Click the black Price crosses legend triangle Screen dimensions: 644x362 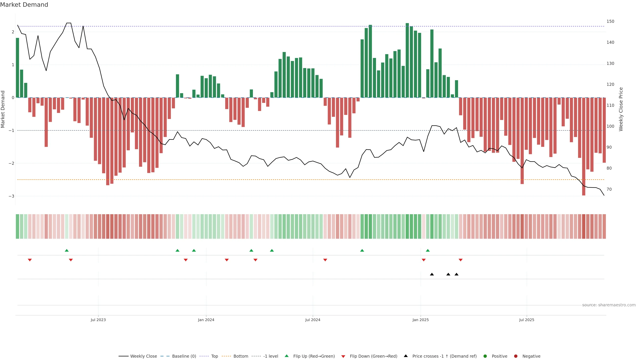(x=406, y=356)
